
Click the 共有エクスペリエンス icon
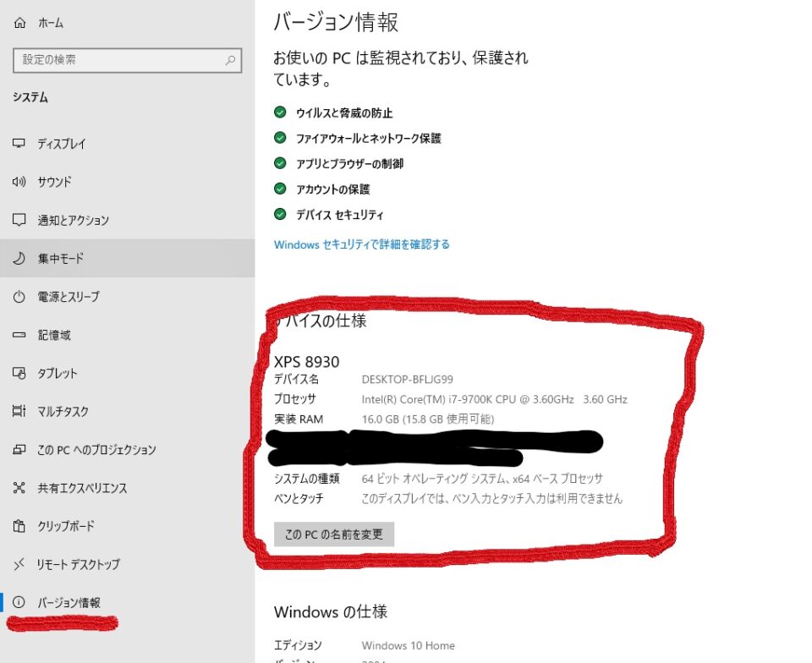click(x=21, y=488)
